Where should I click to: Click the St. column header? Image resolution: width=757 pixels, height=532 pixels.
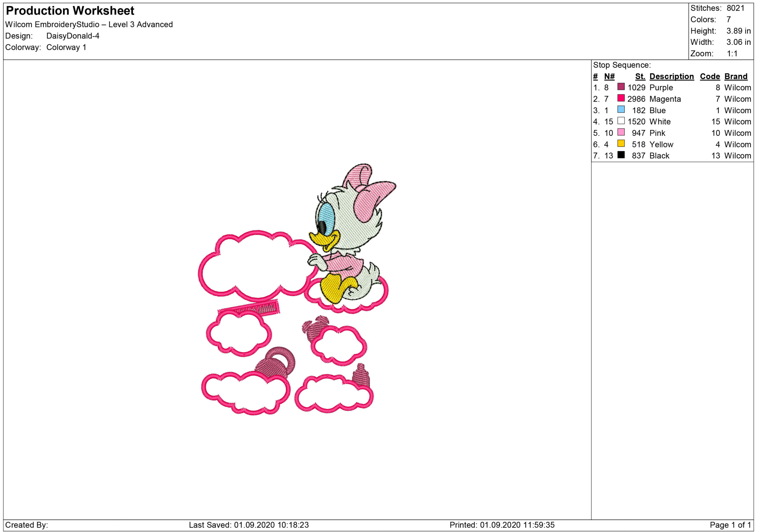[x=640, y=77]
